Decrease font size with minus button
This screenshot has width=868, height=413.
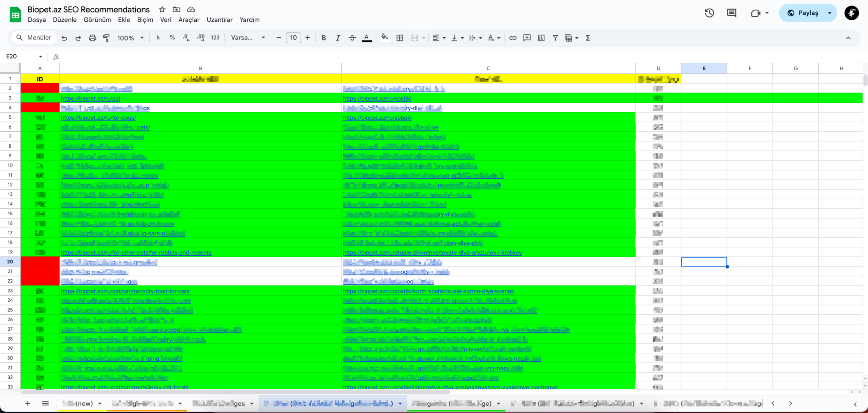pyautogui.click(x=279, y=38)
